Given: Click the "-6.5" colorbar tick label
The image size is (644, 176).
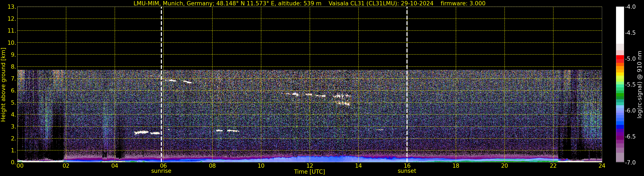Looking at the screenshot, I should (630, 137).
